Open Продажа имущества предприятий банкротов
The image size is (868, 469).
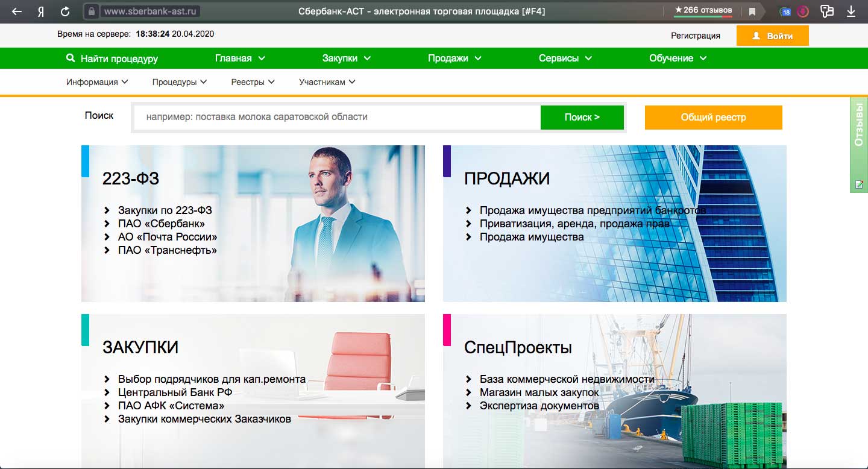[593, 210]
